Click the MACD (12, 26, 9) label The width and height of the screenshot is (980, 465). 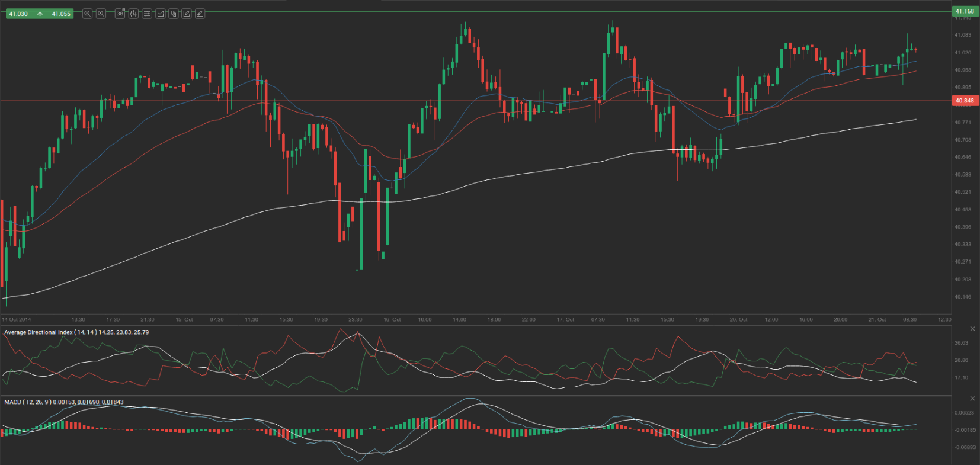click(x=63, y=402)
